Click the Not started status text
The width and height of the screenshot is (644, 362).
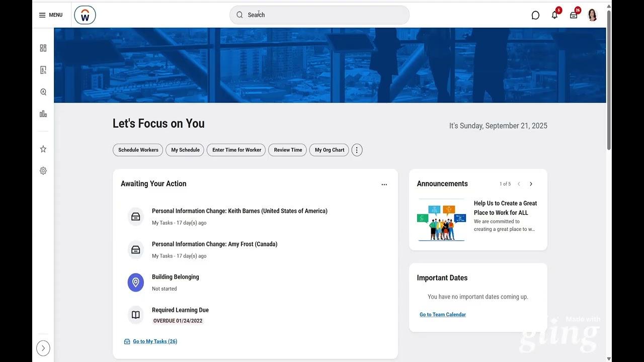click(165, 289)
